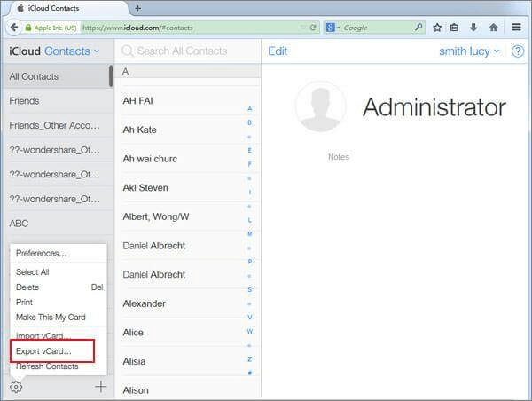The width and height of the screenshot is (532, 401).
Task: Jump to letter Z in index
Action: (250, 359)
